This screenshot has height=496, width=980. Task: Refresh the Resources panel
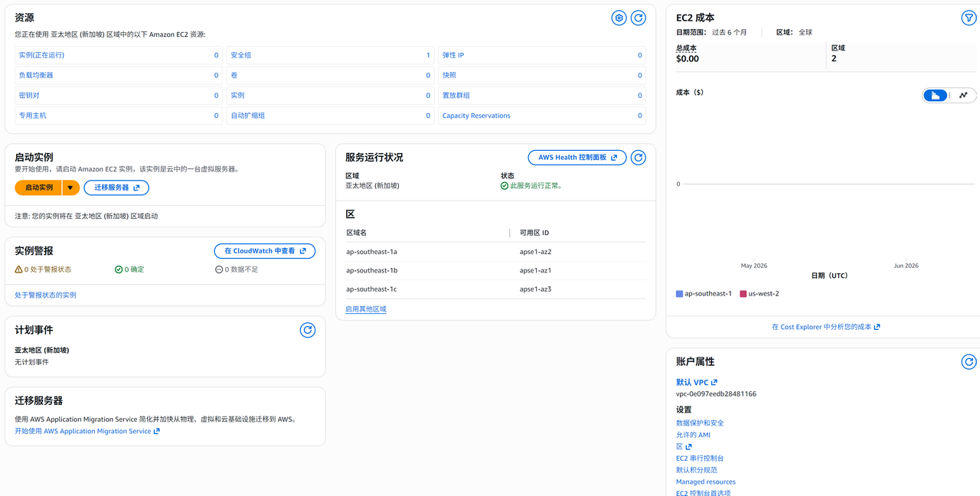point(638,18)
